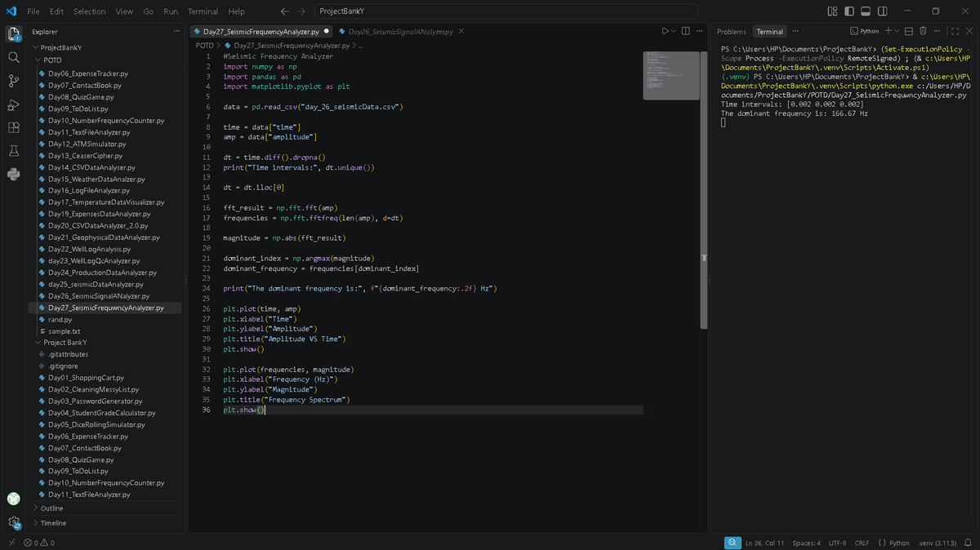Click Ln 36, Col 11 status item
This screenshot has height=550, width=980.
point(764,543)
